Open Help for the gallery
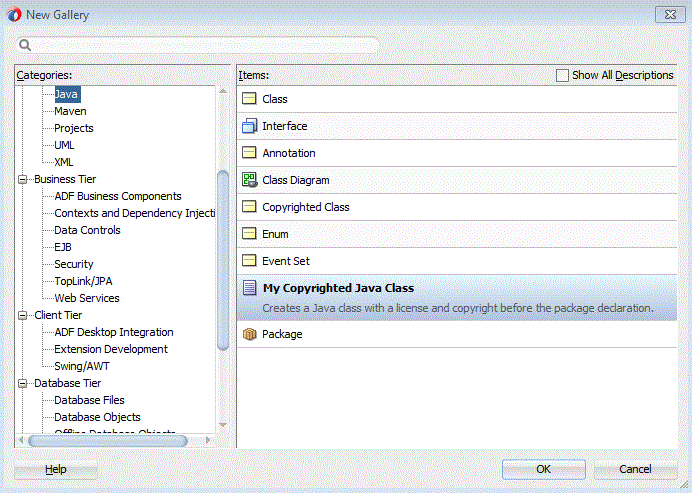 click(x=56, y=469)
